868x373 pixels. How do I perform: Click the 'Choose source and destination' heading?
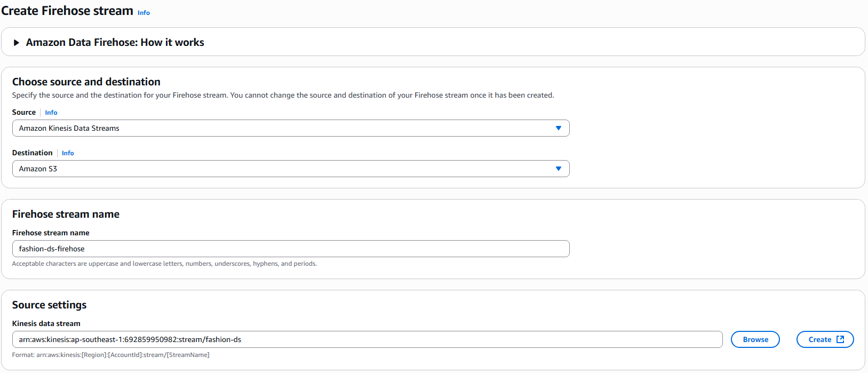(86, 82)
